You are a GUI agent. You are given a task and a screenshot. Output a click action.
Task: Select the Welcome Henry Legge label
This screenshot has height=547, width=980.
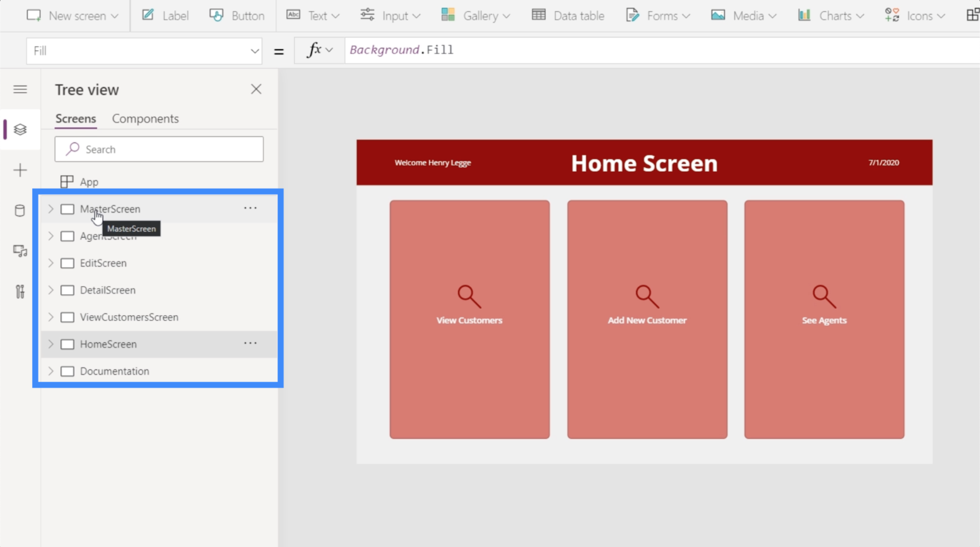pos(433,163)
